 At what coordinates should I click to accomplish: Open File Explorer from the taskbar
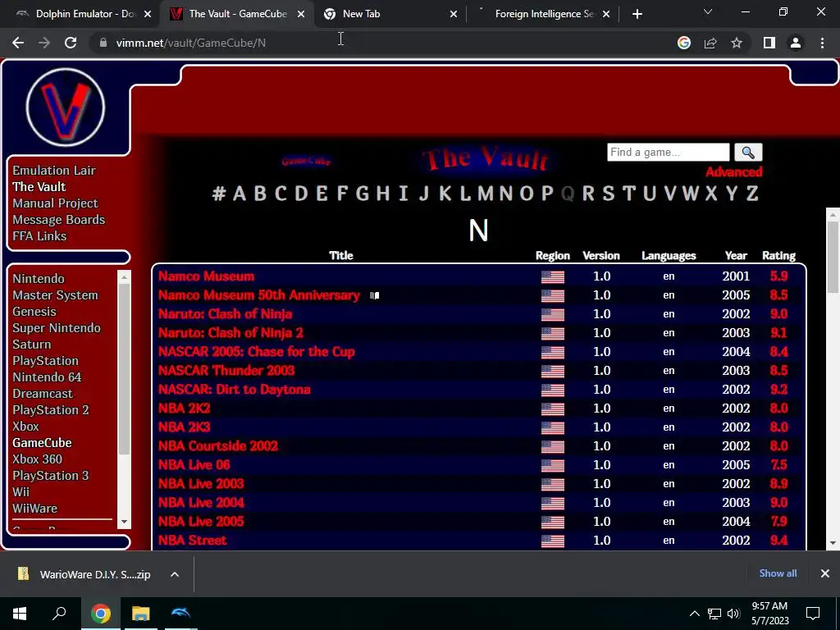tap(140, 614)
